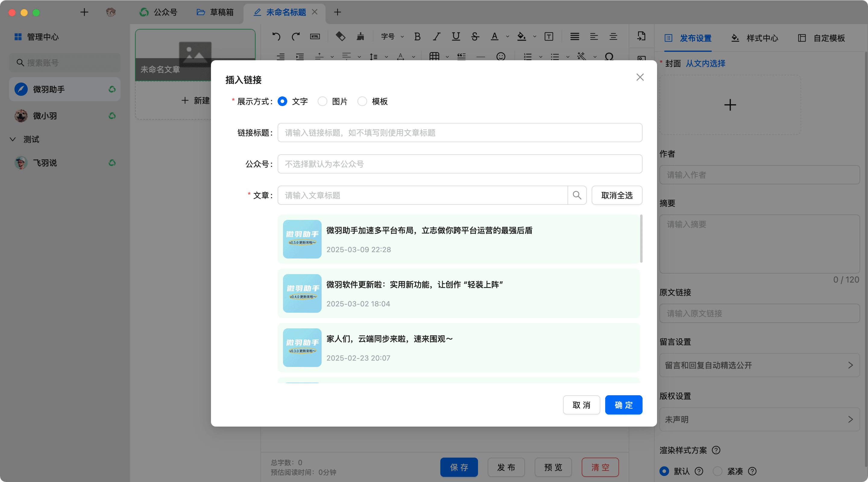Click the insert table icon
Screen dimensions: 868x482
434,57
